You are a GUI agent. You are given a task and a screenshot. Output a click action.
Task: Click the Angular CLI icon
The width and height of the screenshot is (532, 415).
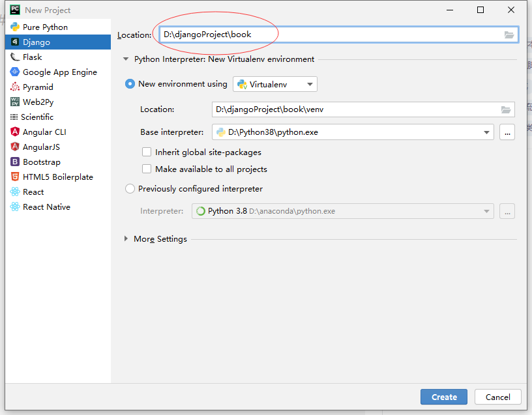tap(15, 132)
